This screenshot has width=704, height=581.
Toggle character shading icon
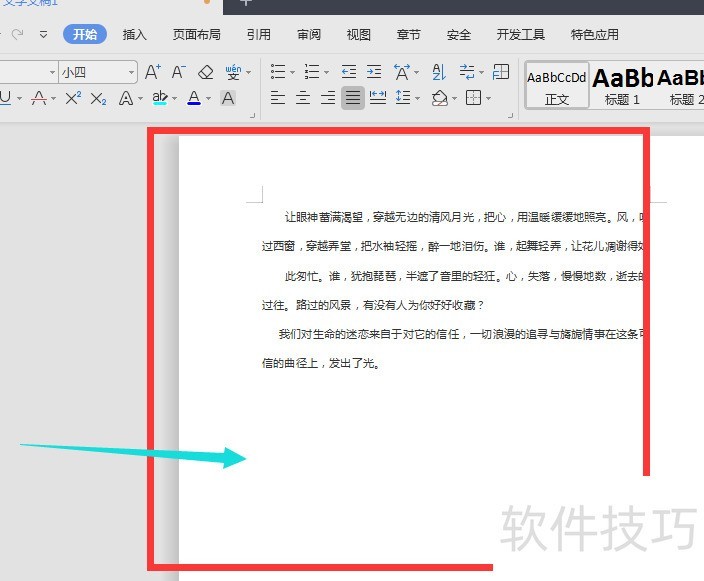click(x=228, y=97)
